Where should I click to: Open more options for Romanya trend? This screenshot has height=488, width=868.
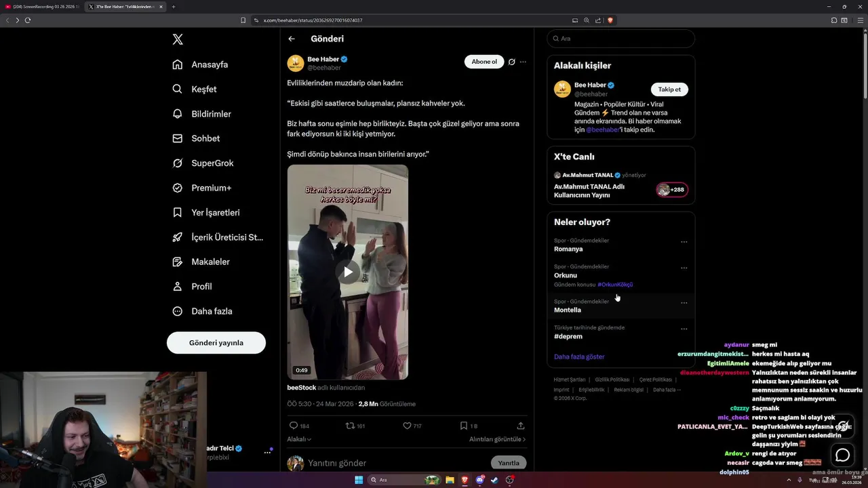pos(684,242)
